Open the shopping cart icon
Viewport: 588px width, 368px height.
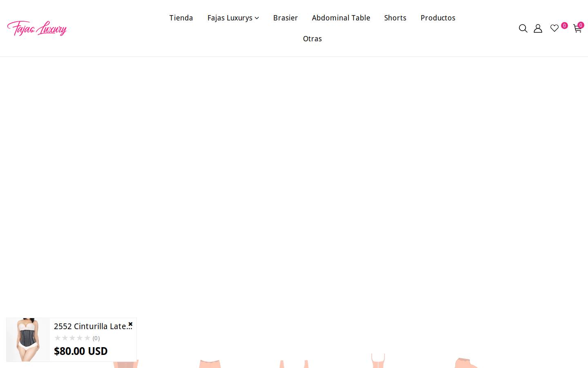(577, 28)
